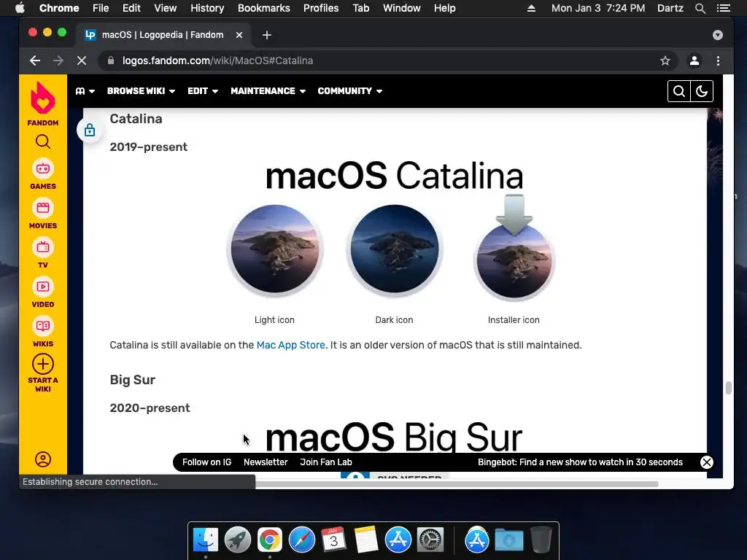747x560 pixels.
Task: Open the Bingebot find a show link
Action: click(x=580, y=462)
